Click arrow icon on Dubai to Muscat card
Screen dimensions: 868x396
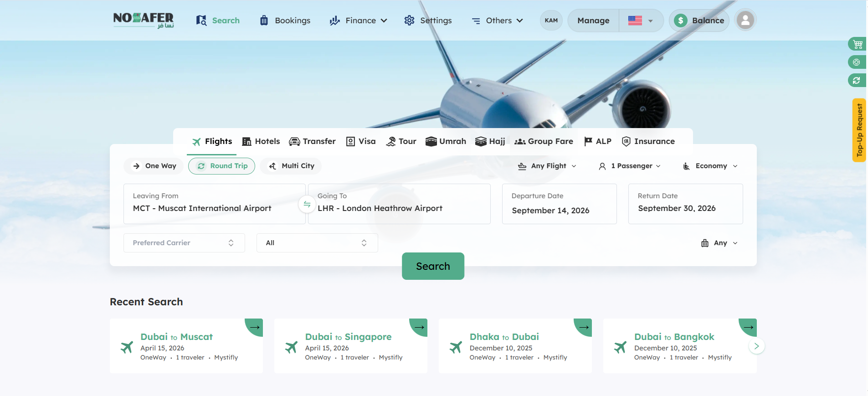(x=255, y=327)
